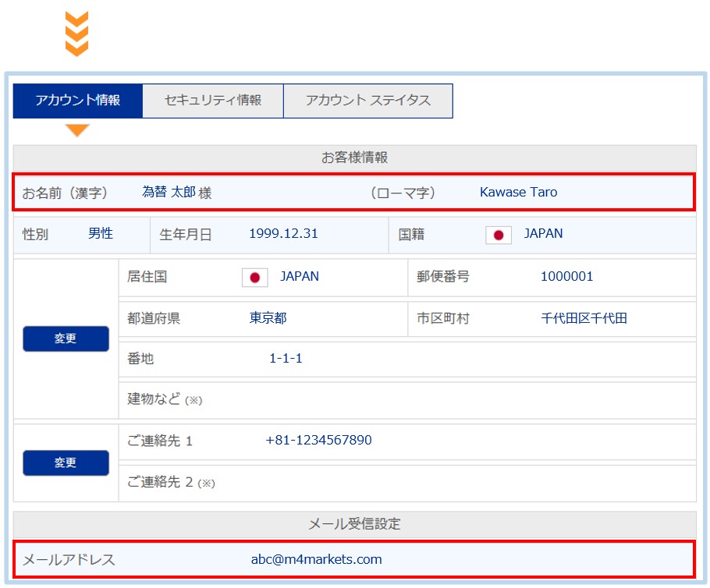Screen dimensions: 710x588
Task: Click the お客様情報 section header
Action: 354,157
